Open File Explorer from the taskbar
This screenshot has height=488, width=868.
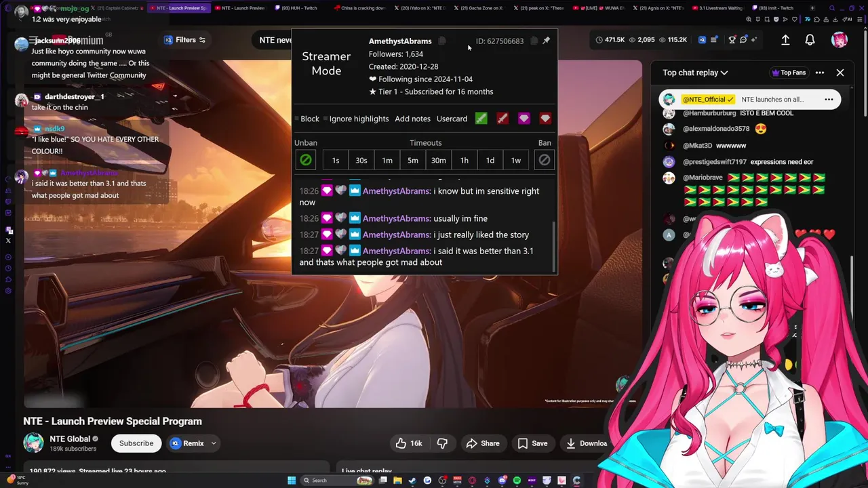(x=397, y=481)
